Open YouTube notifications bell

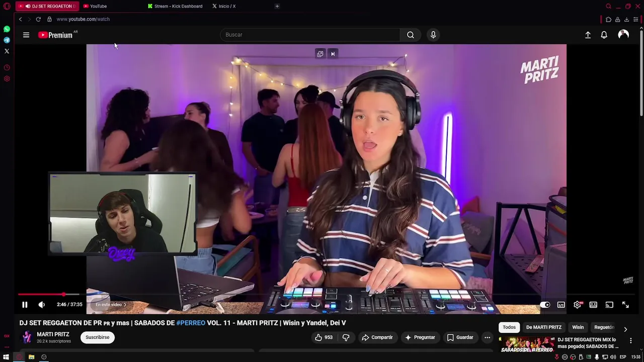pos(604,35)
